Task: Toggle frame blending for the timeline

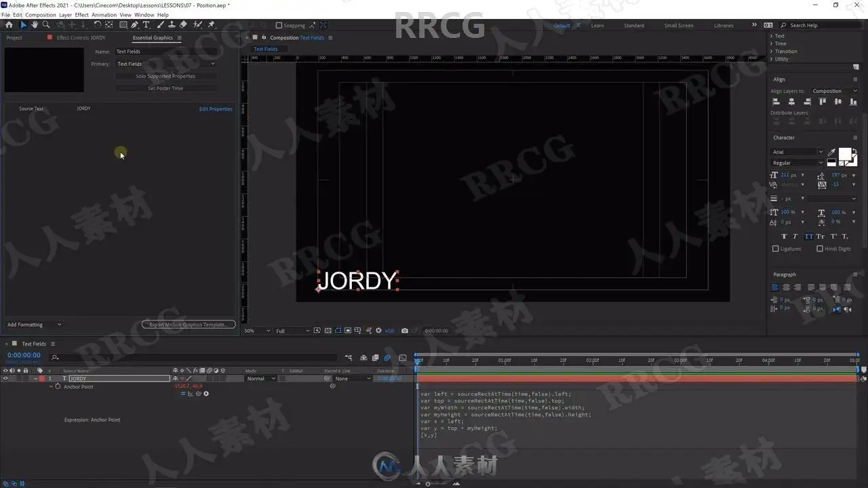Action: pyautogui.click(x=376, y=357)
